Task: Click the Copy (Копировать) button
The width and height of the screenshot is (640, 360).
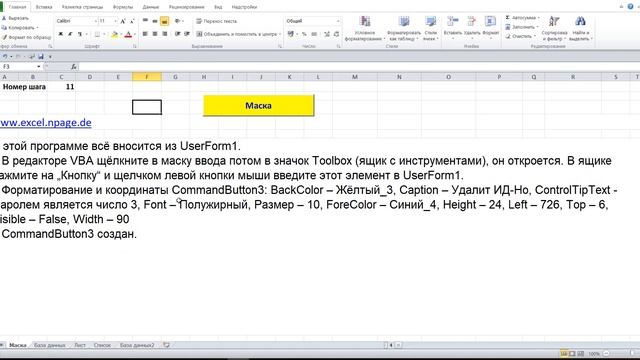Action: coord(19,28)
